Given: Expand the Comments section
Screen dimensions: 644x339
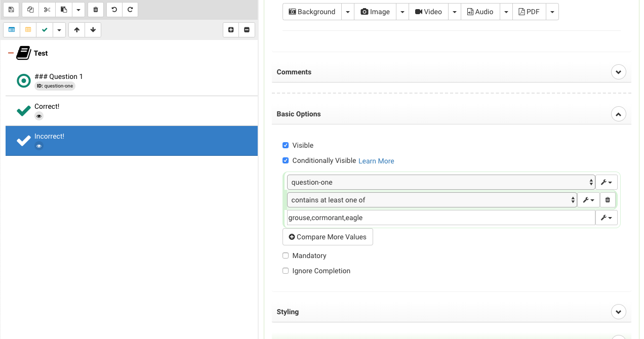Looking at the screenshot, I should point(618,72).
